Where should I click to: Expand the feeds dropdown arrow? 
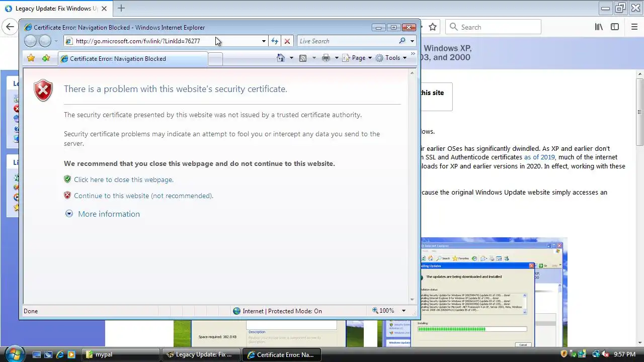tap(314, 58)
